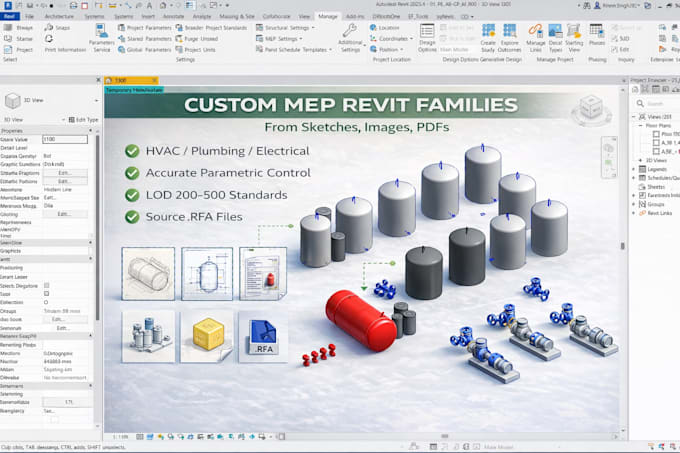Open the Phases dialog
This screenshot has height=453, width=680.
597,35
